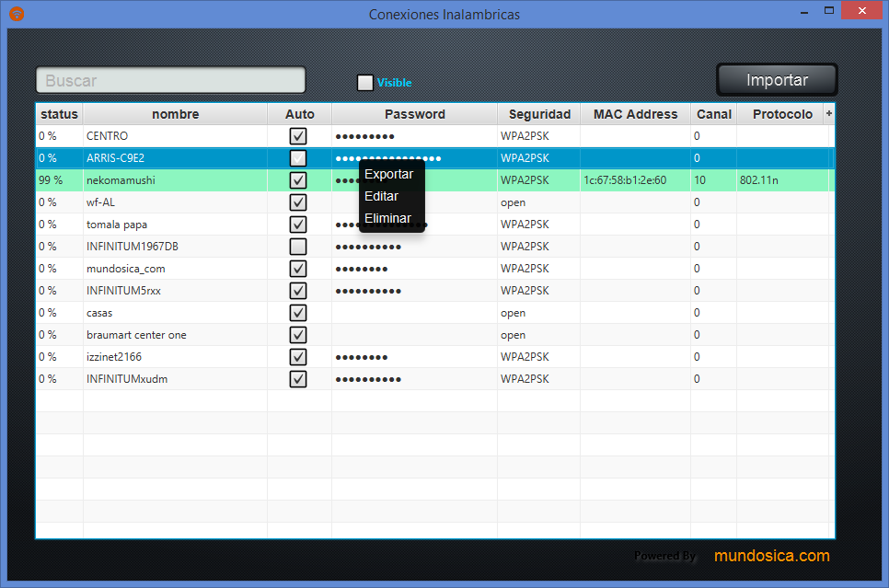
Task: Click WPA2PSK security cell for mundosica_com
Action: [x=525, y=269]
